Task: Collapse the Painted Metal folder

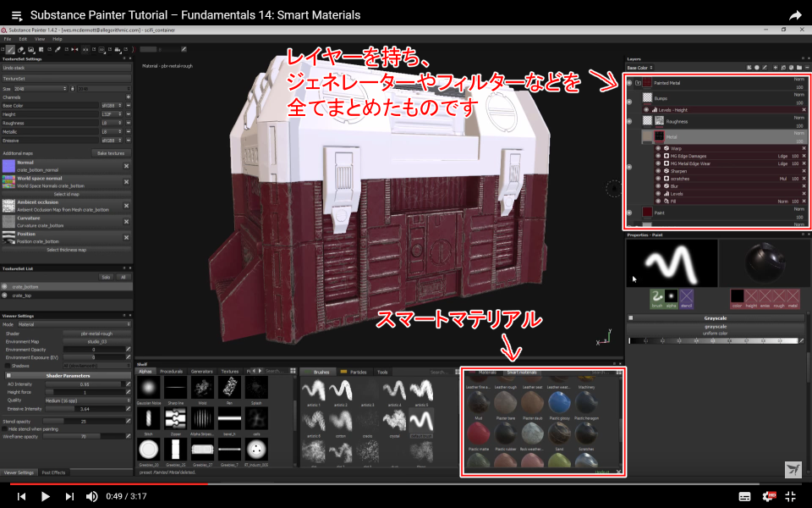Action: (638, 83)
